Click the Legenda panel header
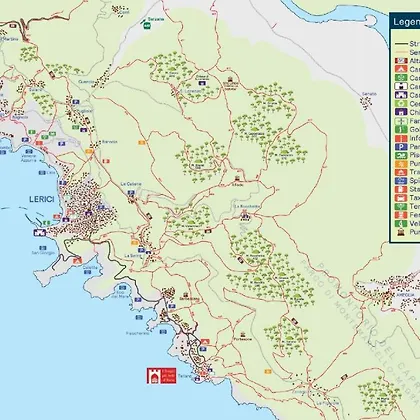 [405, 22]
